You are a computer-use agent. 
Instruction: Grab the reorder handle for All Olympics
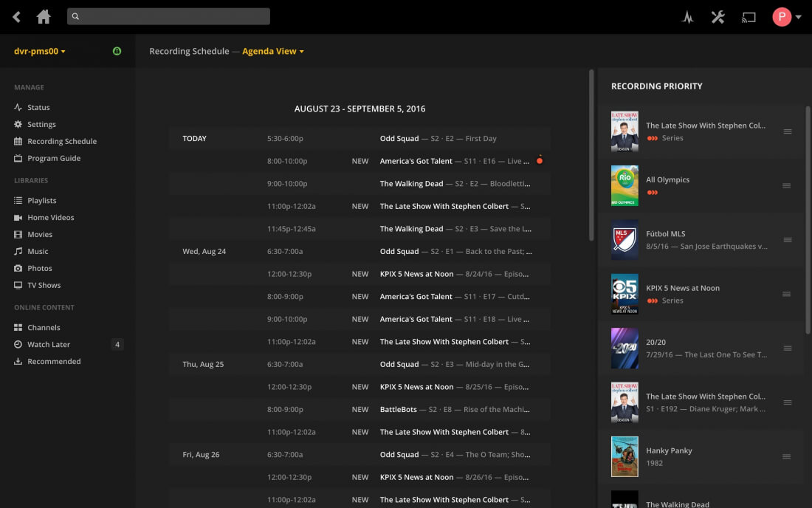788,185
